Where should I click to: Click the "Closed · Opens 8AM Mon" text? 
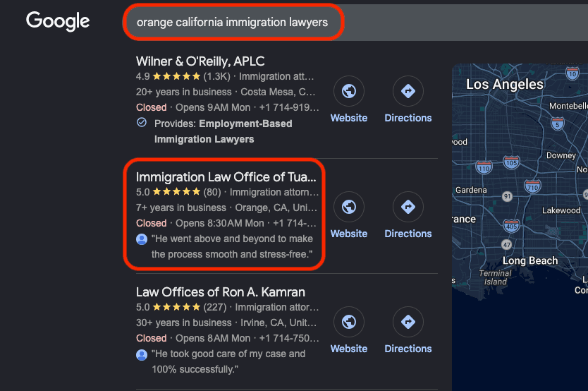pyautogui.click(x=193, y=338)
